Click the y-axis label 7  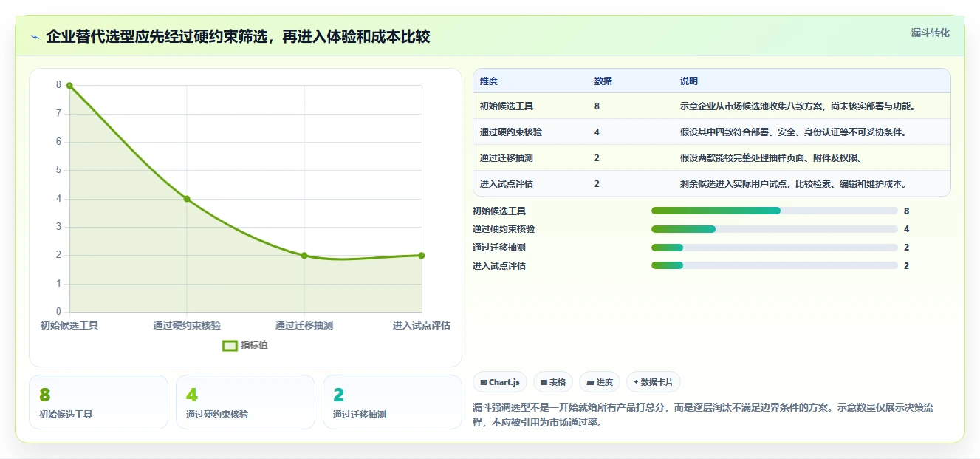tap(59, 114)
